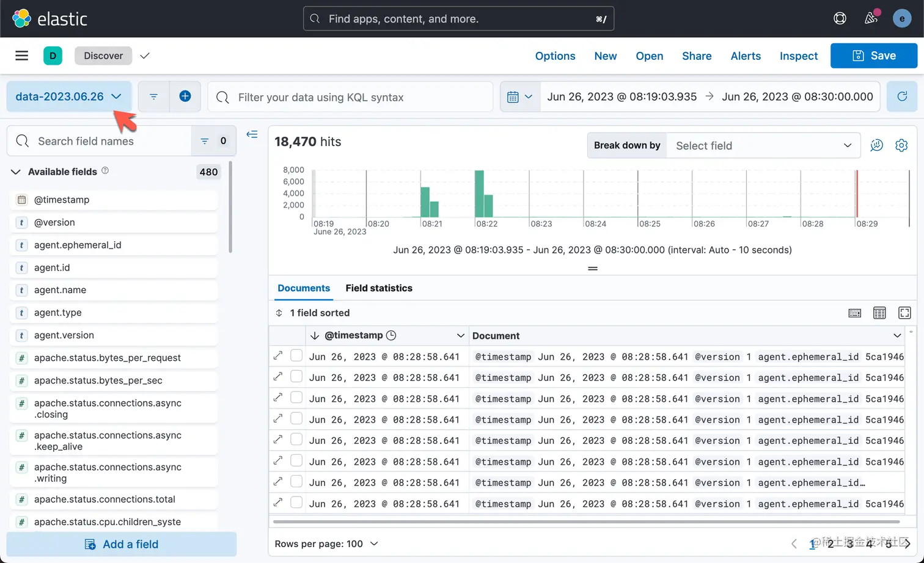Click the @timestamp date field type icon
The width and height of the screenshot is (924, 563).
(21, 200)
